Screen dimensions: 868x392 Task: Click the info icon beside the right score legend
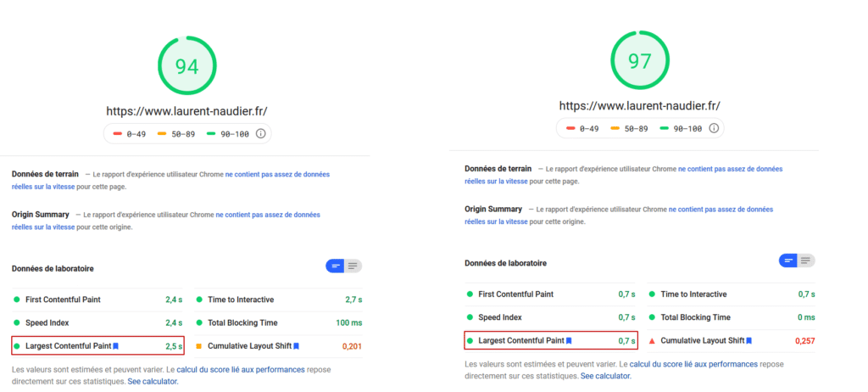click(714, 128)
